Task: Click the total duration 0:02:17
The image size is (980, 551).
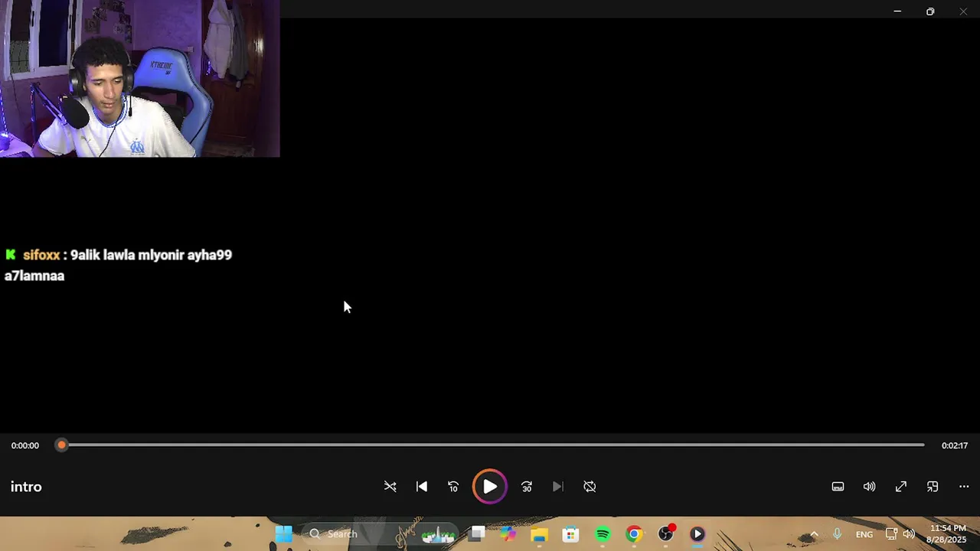Action: click(955, 445)
